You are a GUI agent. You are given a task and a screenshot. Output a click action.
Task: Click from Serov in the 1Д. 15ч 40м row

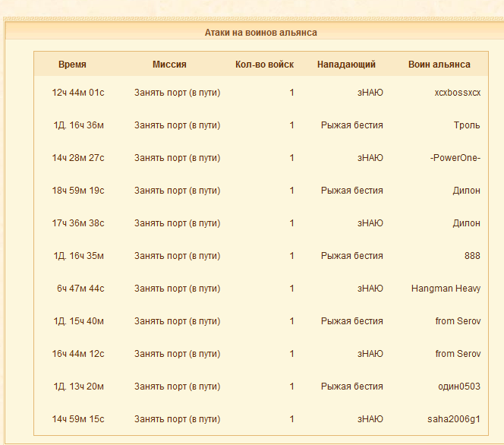coord(458,321)
